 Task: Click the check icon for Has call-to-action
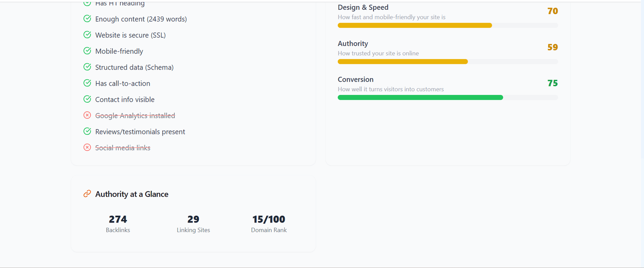tap(87, 83)
